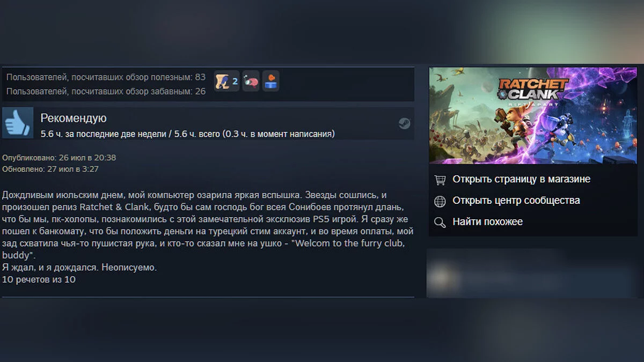Click the funny count line showing 26
The height and width of the screenshot is (362, 644).
pos(106,91)
